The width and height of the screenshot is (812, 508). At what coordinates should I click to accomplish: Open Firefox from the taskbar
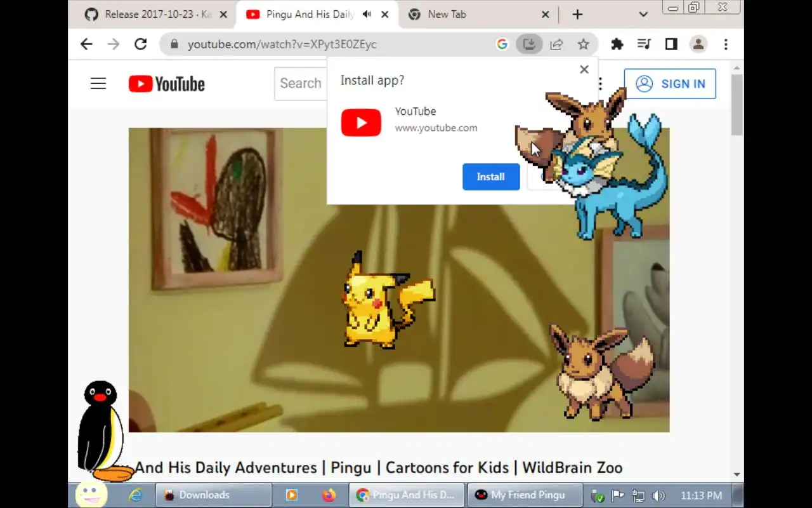pyautogui.click(x=329, y=495)
